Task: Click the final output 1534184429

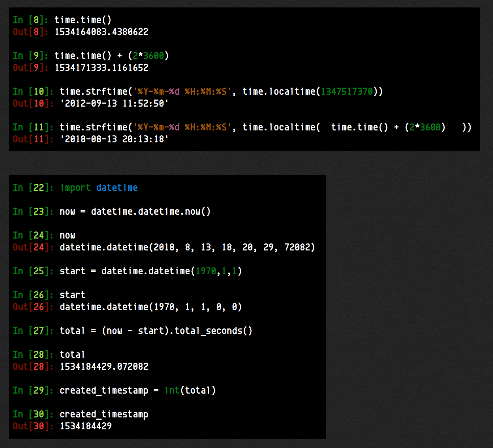Action: 86,426
